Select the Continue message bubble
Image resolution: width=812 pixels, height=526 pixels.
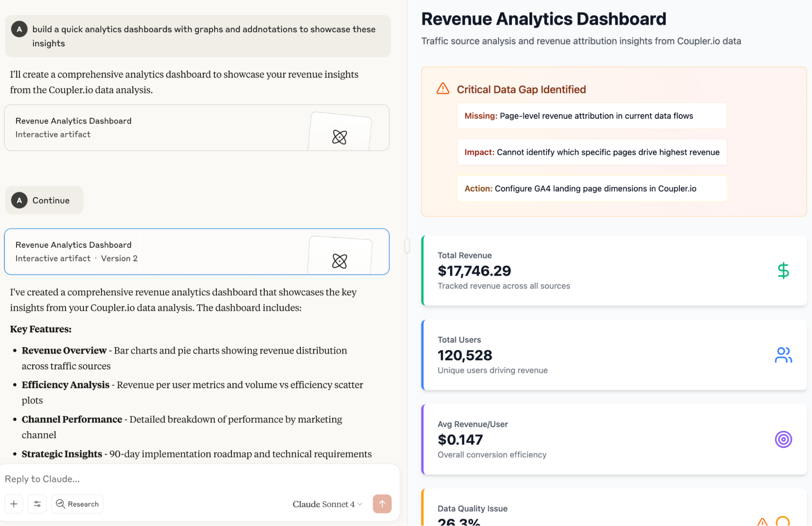tap(44, 200)
